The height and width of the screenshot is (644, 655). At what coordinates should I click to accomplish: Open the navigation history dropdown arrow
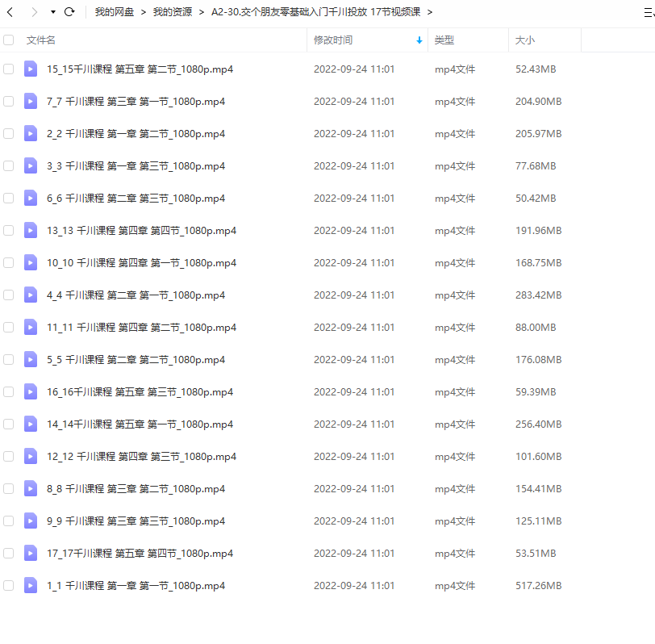pos(53,12)
